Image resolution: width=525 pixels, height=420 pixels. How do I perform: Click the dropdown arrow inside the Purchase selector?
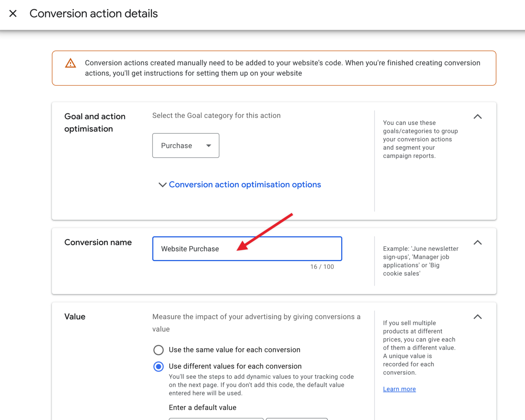(x=209, y=146)
